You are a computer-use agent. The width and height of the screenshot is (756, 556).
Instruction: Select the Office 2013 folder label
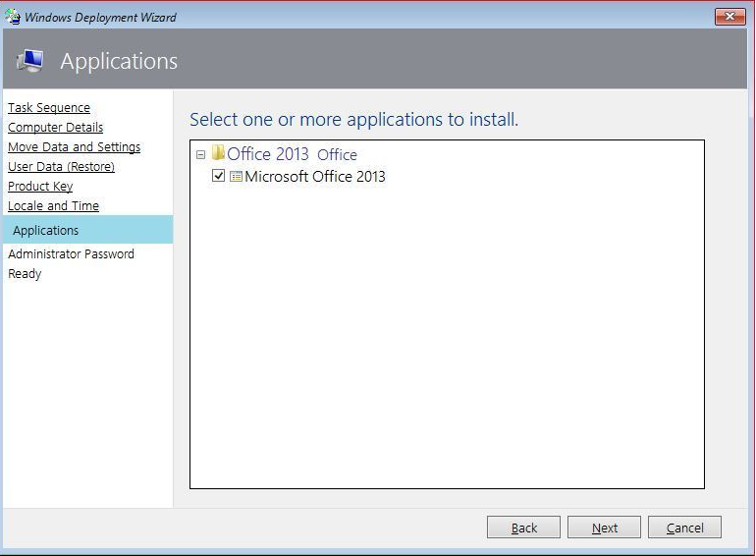[268, 154]
